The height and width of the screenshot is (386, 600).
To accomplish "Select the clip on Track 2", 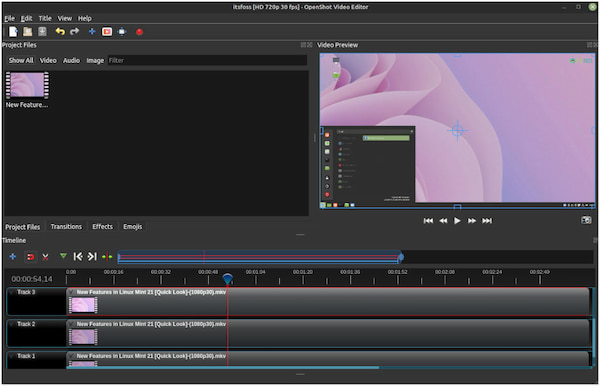I will [328, 334].
